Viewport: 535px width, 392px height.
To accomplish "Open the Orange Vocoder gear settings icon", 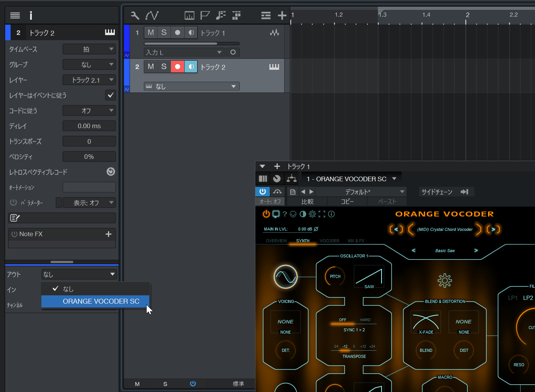I will tap(312, 214).
